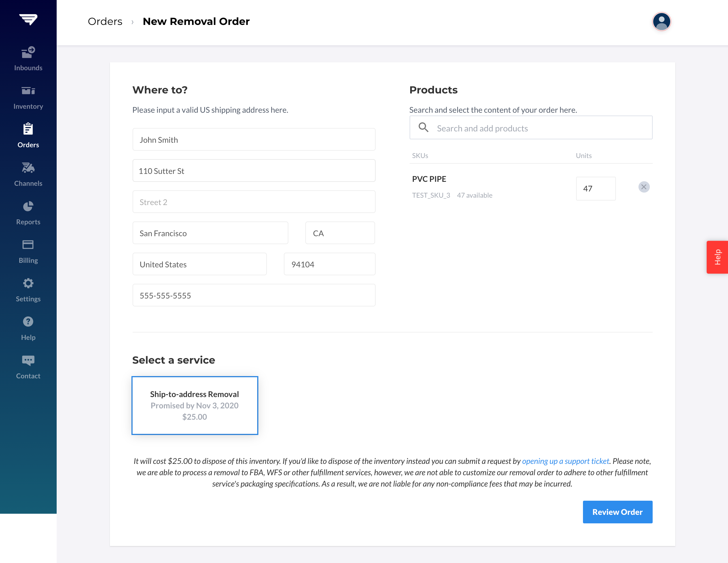Click the 94104 zip code field

(329, 264)
